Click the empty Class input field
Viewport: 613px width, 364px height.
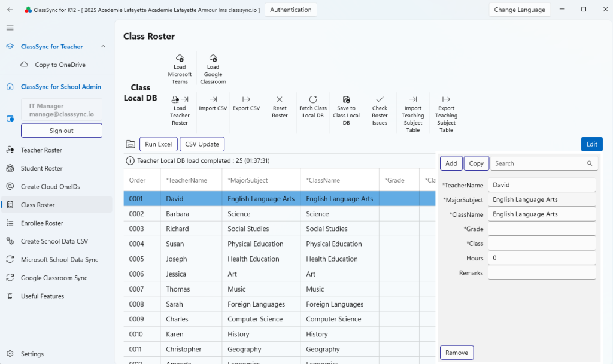coord(542,243)
